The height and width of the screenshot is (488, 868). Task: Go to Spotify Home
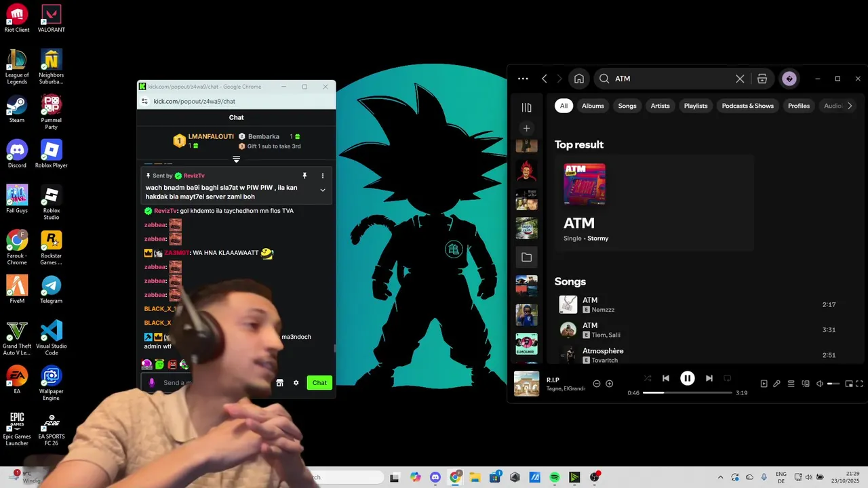point(579,79)
